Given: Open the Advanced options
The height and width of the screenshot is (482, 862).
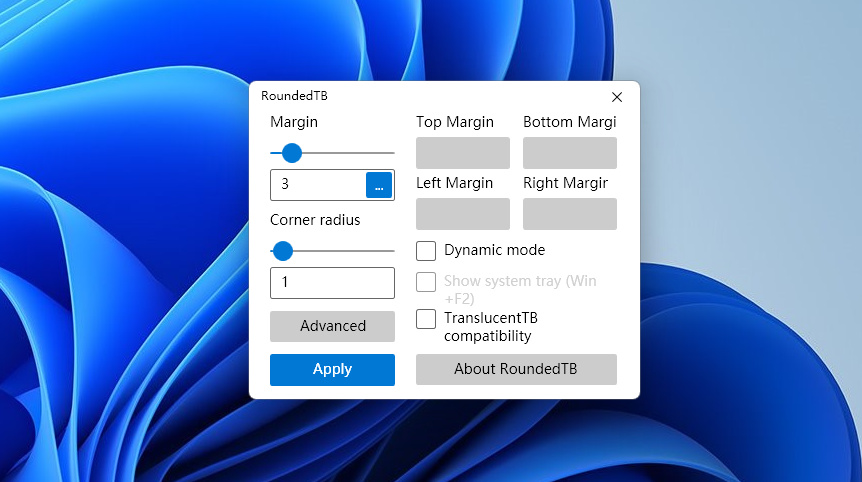Looking at the screenshot, I should [332, 326].
